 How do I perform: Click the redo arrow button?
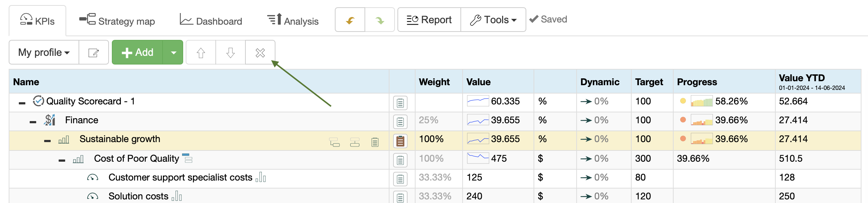coord(379,20)
